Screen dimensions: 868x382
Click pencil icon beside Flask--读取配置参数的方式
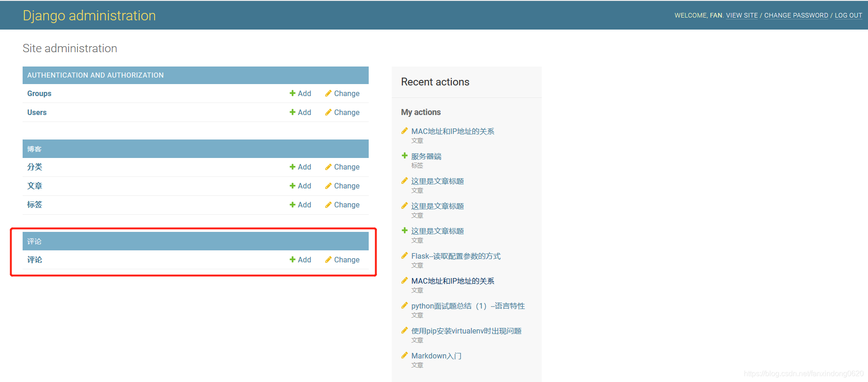tap(405, 255)
